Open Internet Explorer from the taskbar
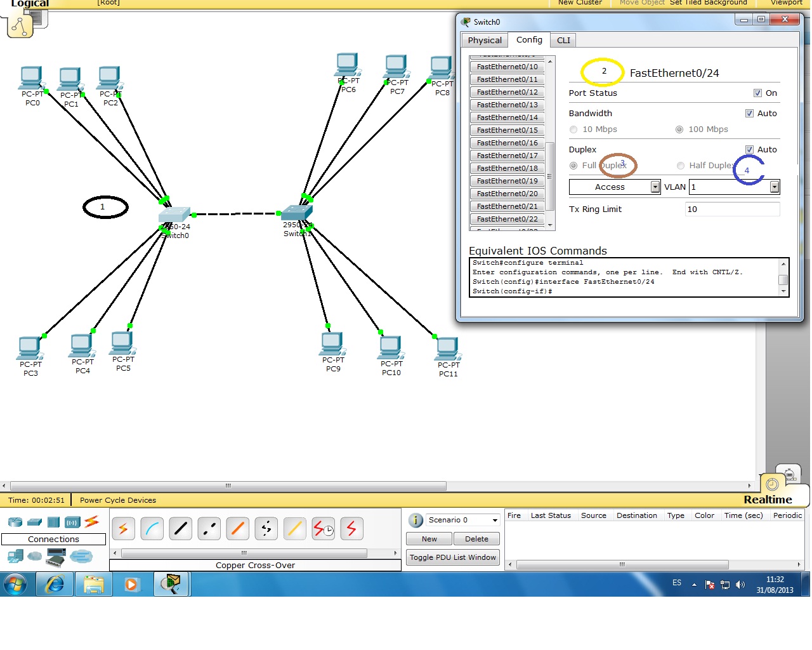The image size is (812, 650). (x=55, y=584)
